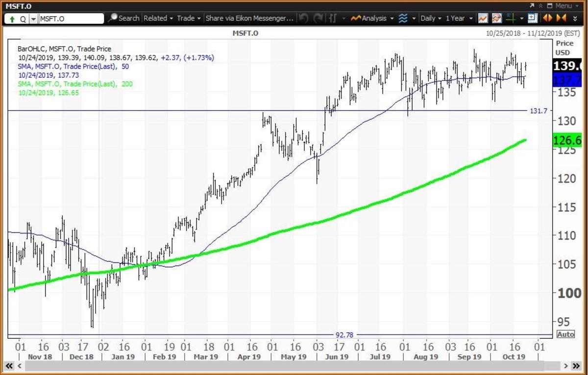Screen dimensions: 588x375
Task: Jump to chart end with right double-arrow
Action: (x=577, y=366)
